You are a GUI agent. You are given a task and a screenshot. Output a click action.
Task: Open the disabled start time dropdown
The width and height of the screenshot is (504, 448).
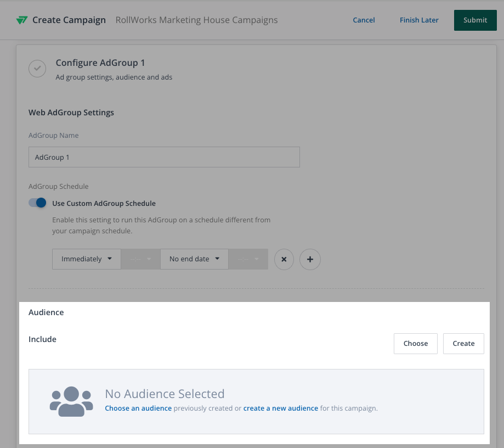point(140,259)
